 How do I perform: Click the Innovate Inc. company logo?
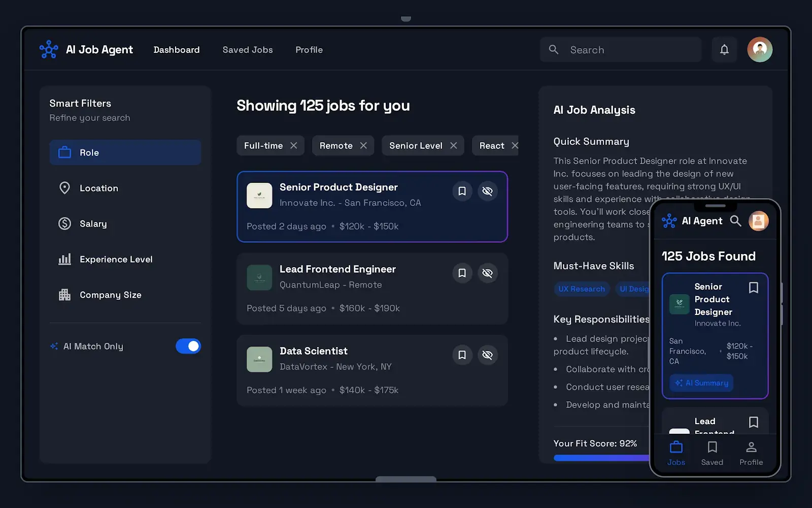point(259,196)
